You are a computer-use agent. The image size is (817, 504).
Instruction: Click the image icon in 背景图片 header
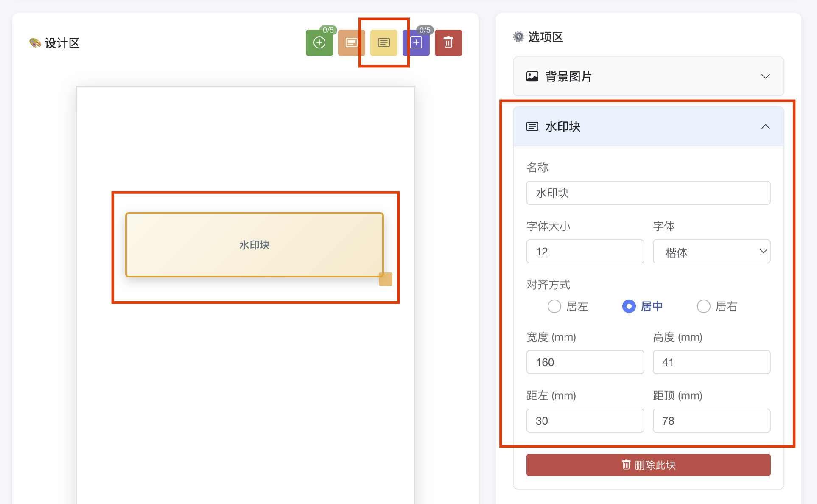(x=532, y=76)
